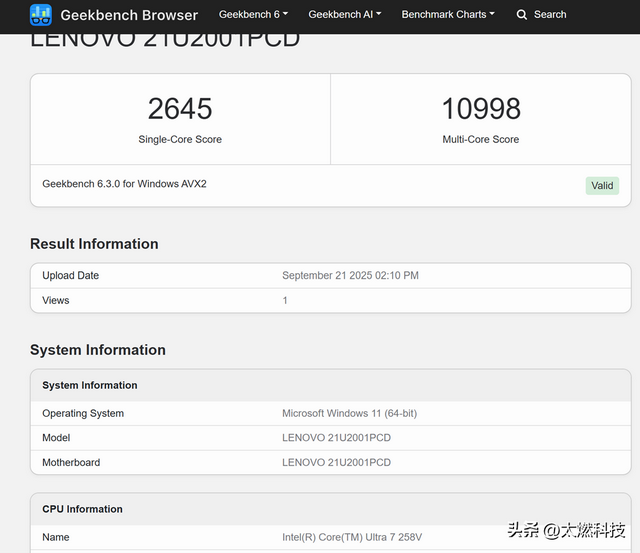
Task: Click the Motherboard row's LENOVO 21U2001PCD value
Action: pos(336,463)
